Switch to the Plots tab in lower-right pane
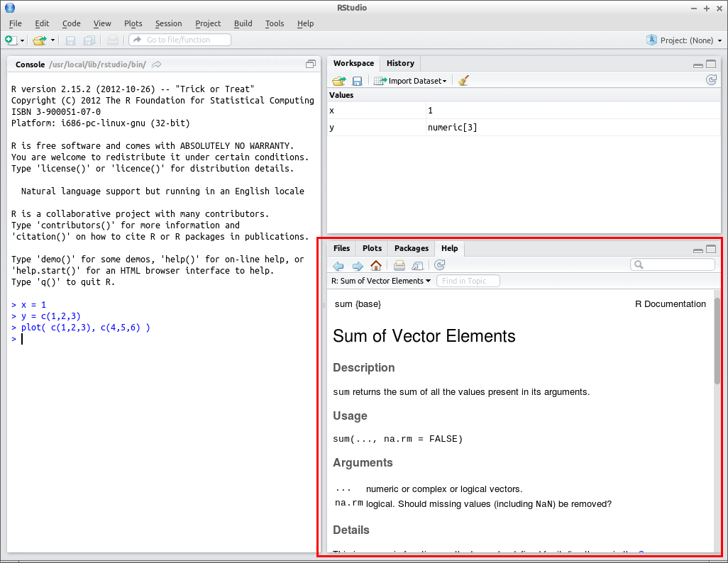The height and width of the screenshot is (563, 728). click(x=372, y=248)
